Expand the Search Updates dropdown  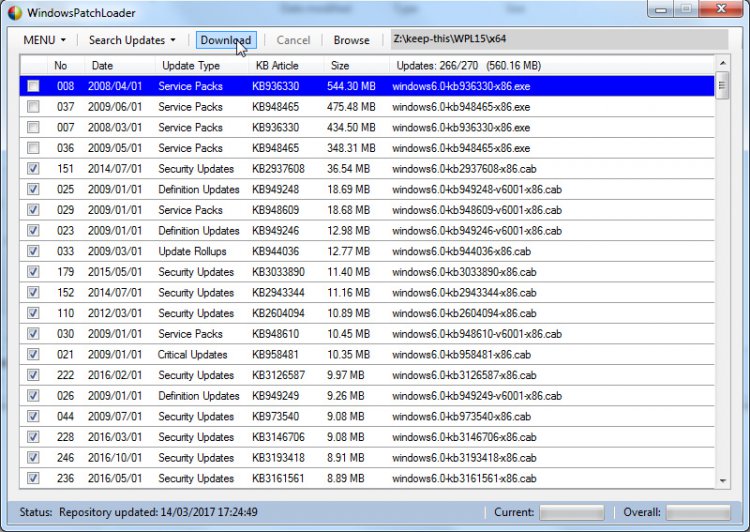[132, 40]
